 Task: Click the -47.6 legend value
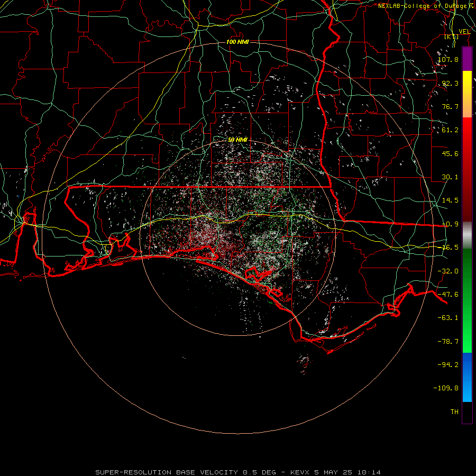point(448,295)
